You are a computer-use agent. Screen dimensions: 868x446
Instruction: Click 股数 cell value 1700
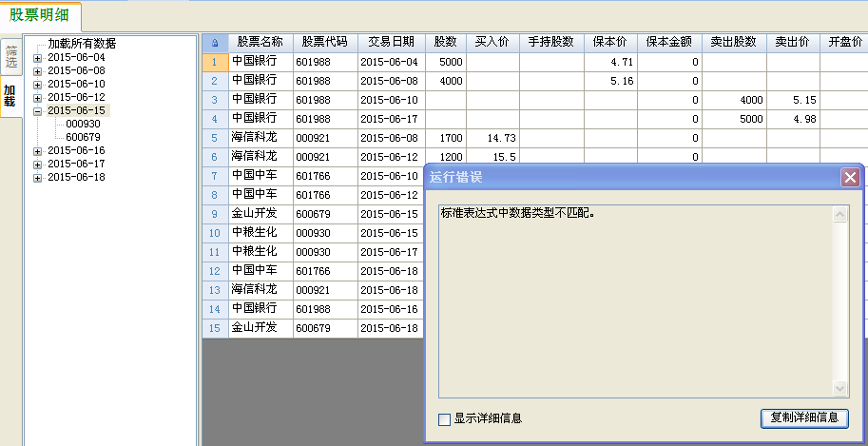(446, 138)
